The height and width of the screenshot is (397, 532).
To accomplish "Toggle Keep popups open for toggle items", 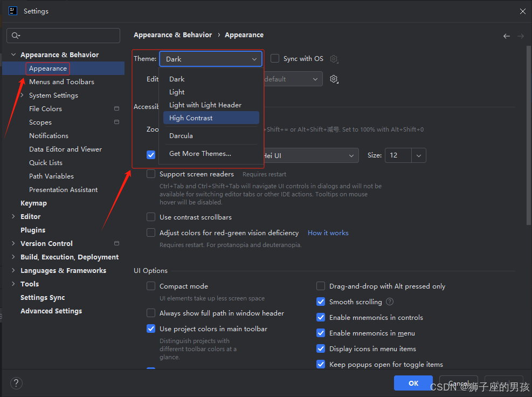I will 321,364.
